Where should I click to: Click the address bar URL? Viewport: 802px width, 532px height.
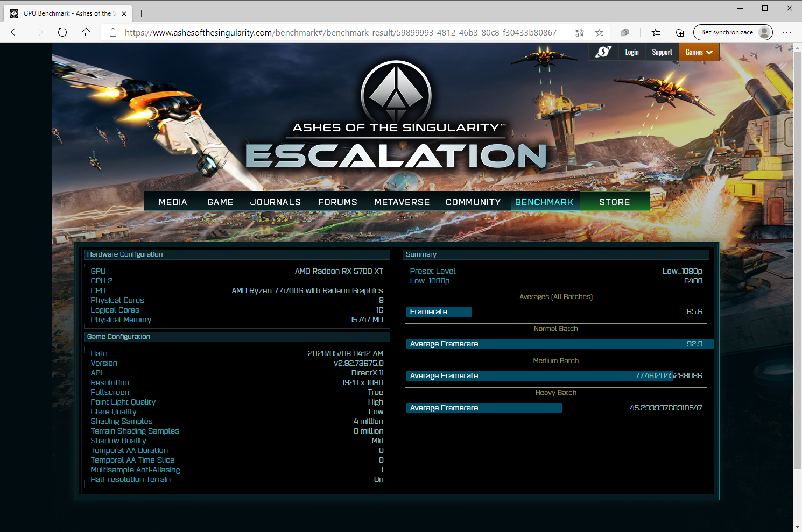pos(341,32)
